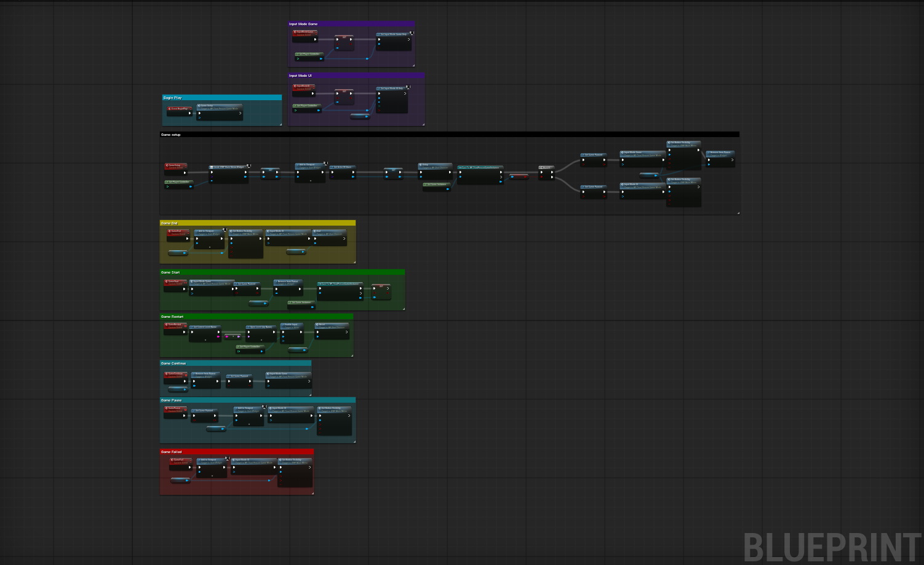This screenshot has width=924, height=565.
Task: Expand Get Current Level Name node options
Action: 205,339
